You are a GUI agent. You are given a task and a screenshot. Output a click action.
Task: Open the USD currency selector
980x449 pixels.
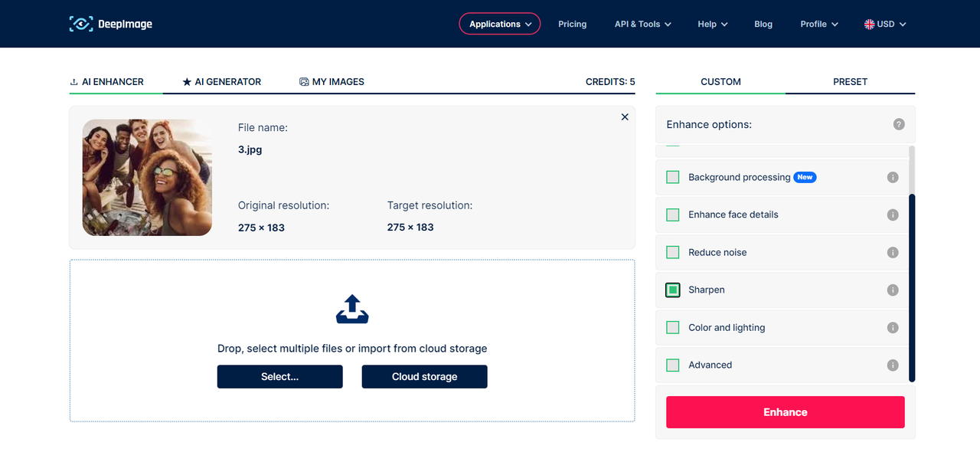point(885,24)
